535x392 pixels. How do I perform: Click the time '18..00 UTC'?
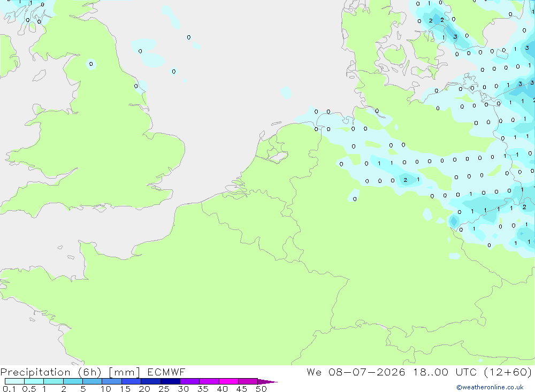click(445, 372)
